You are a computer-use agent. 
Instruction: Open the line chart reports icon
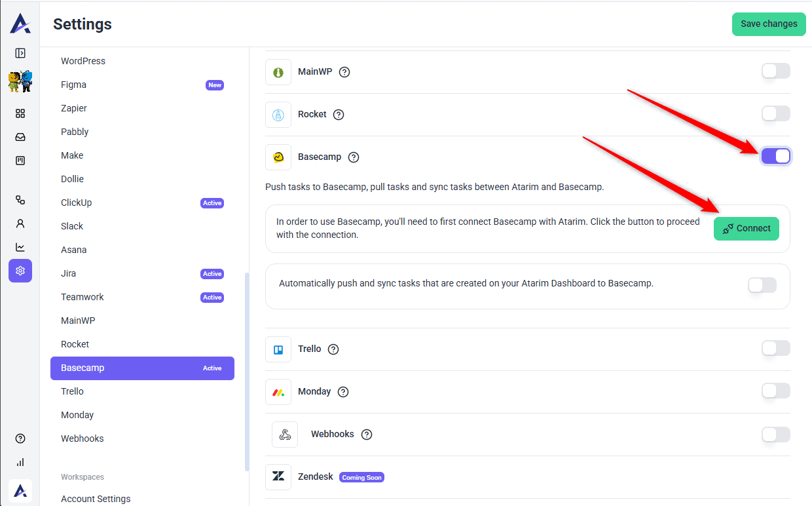pos(20,247)
